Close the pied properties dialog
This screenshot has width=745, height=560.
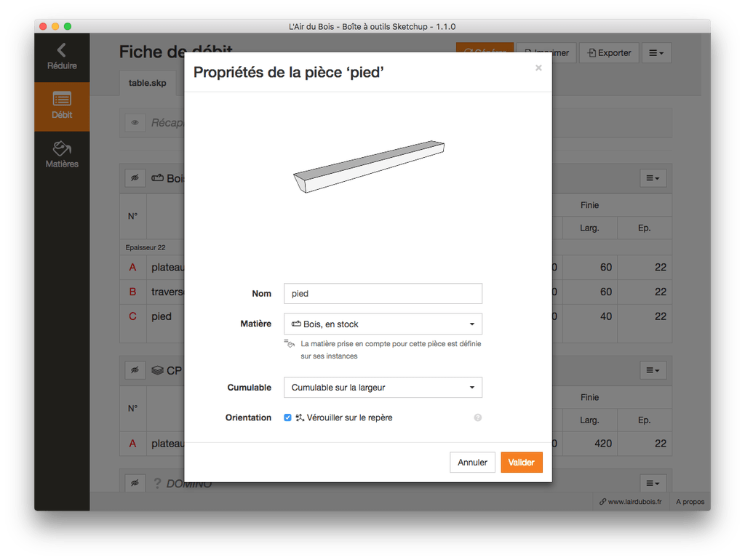[x=538, y=68]
